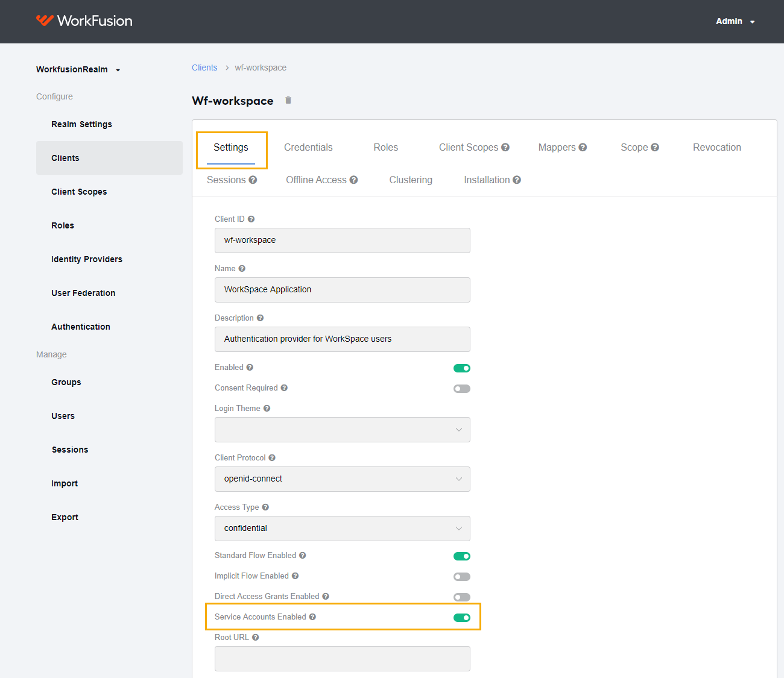Click Standard Flow Enabled help icon
This screenshot has width=784, height=678.
click(303, 556)
